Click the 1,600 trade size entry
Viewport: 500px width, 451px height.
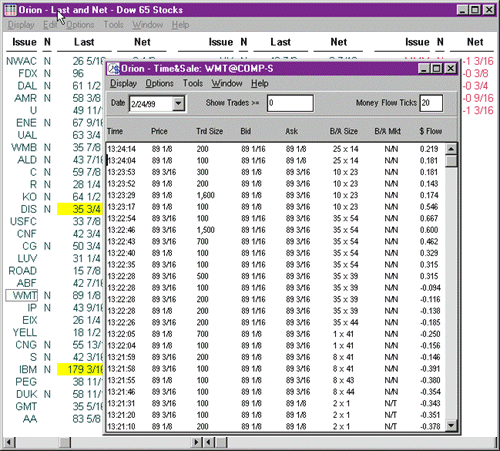pyautogui.click(x=205, y=195)
